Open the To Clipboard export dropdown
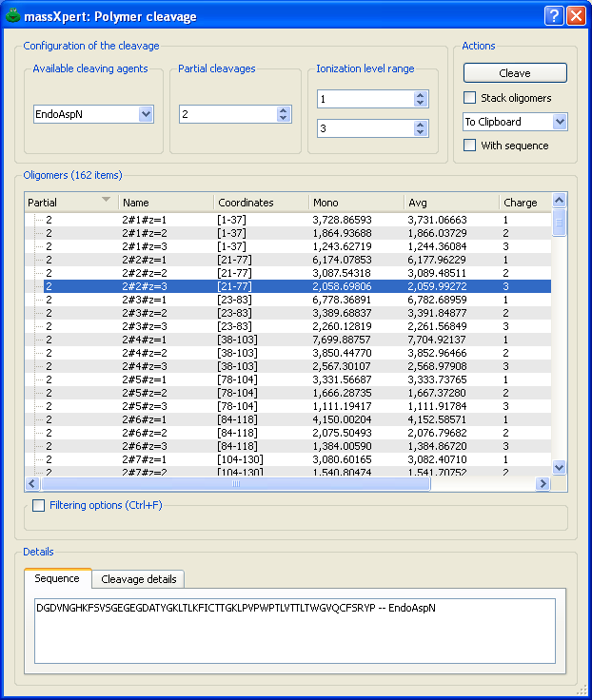Image resolution: width=592 pixels, height=700 pixels. pyautogui.click(x=560, y=122)
